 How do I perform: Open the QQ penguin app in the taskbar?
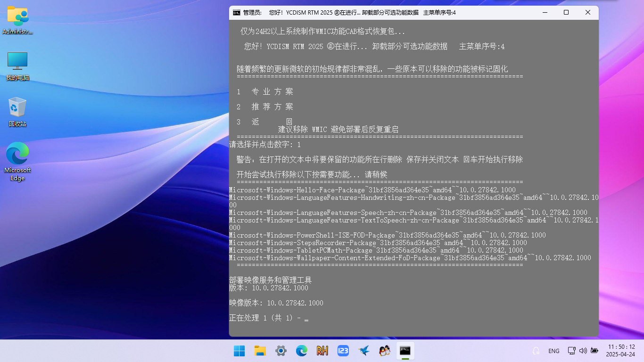[x=385, y=351]
